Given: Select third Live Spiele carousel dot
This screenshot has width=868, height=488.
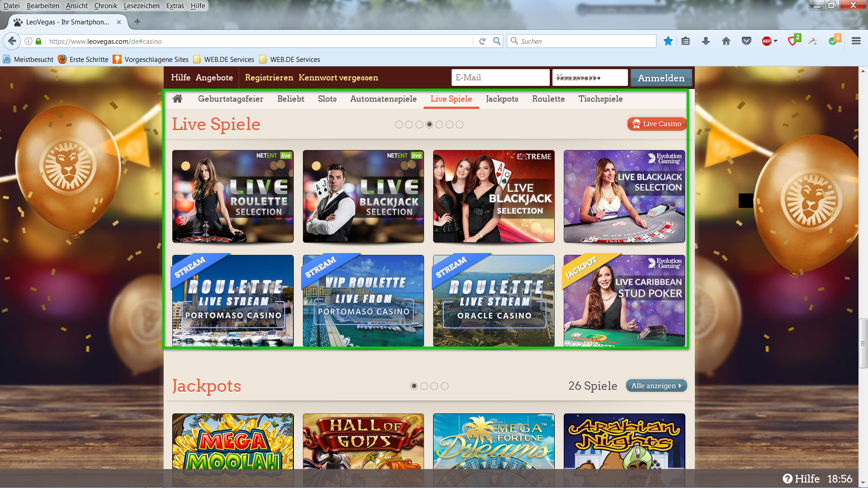Looking at the screenshot, I should (419, 124).
